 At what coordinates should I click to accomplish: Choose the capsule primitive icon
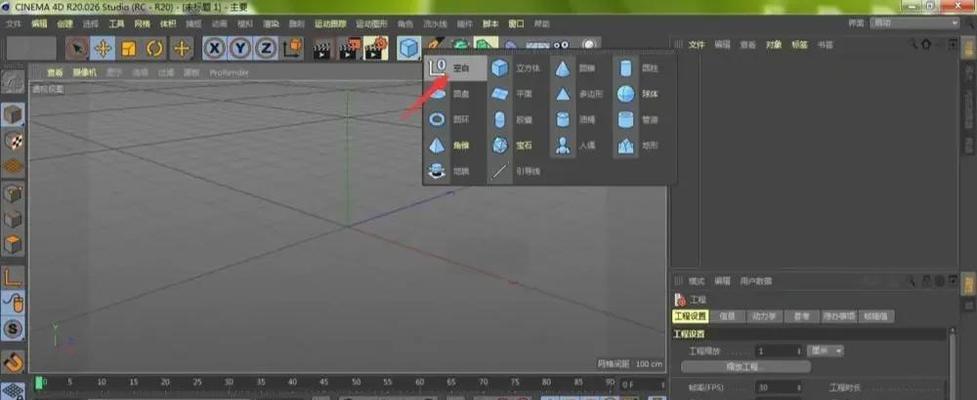coord(500,119)
